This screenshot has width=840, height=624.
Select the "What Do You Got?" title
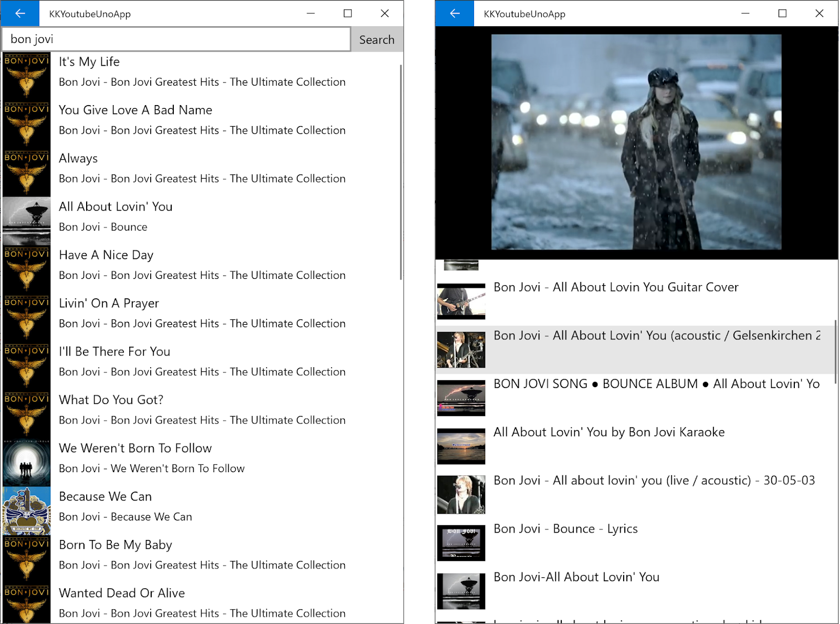pyautogui.click(x=111, y=400)
